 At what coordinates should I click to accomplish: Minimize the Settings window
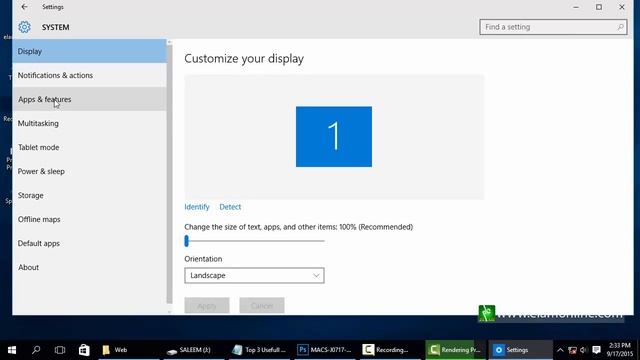point(576,7)
